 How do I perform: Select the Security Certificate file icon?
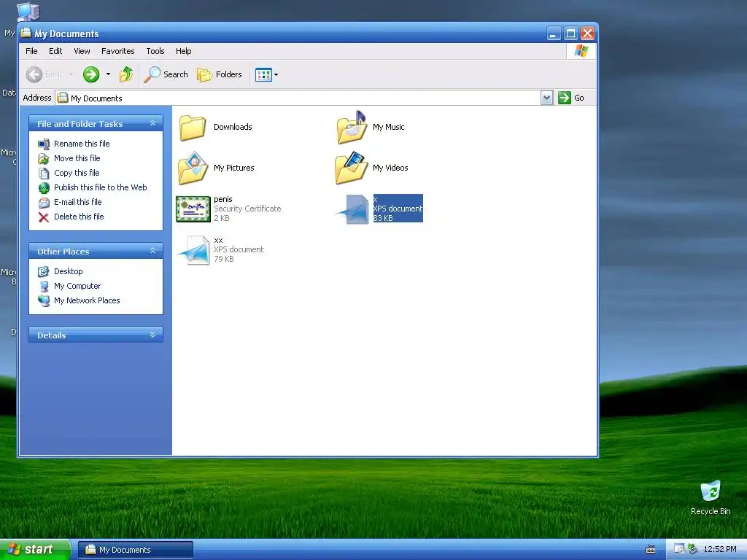[193, 209]
